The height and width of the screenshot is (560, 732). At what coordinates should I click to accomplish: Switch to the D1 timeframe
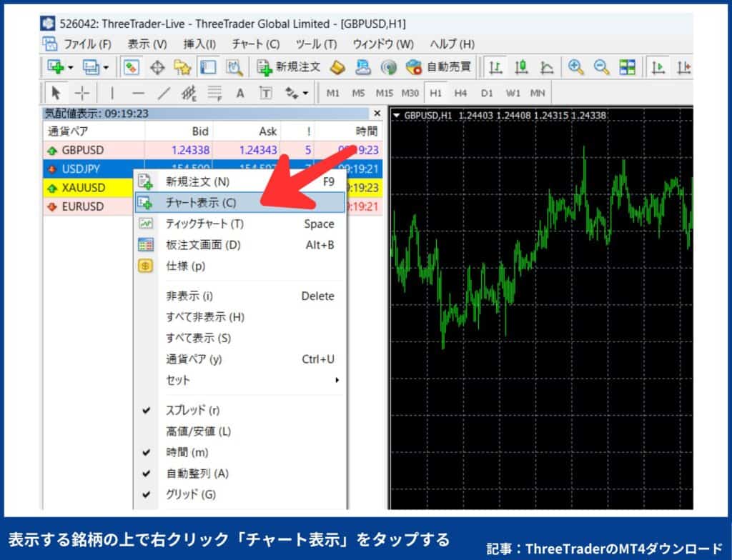[x=486, y=94]
